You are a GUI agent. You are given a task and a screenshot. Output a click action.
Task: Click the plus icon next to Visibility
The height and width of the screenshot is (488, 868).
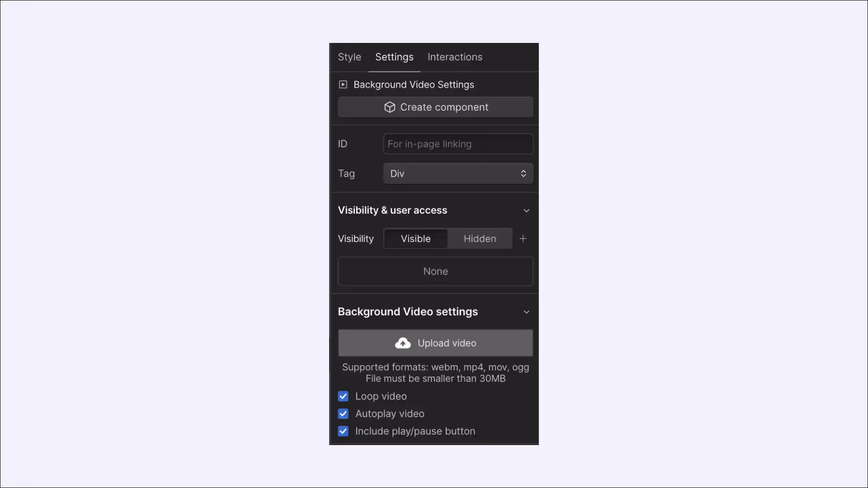tap(523, 239)
